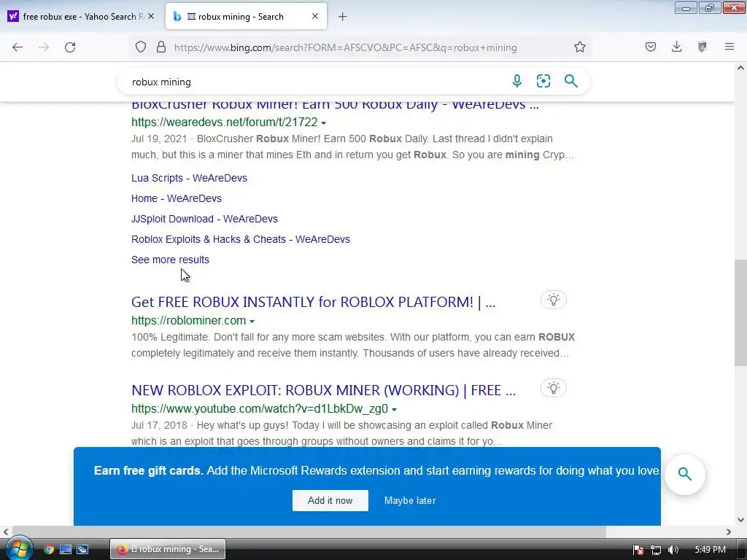Click horizontal scrollbar left arrow
This screenshot has width=747, height=560.
[6, 532]
